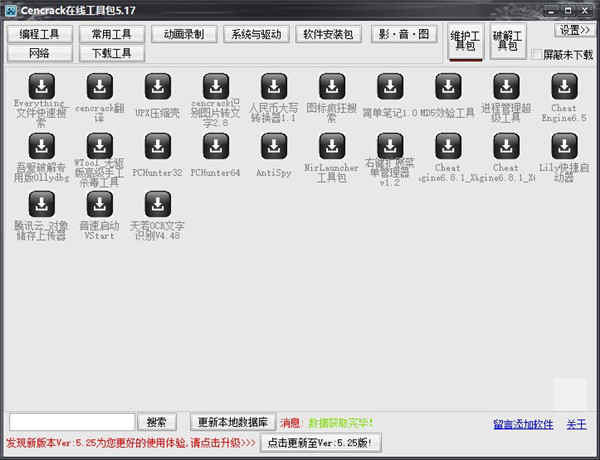Click the 发现新版本Ver:5.25 upgrade notice

coord(131,443)
